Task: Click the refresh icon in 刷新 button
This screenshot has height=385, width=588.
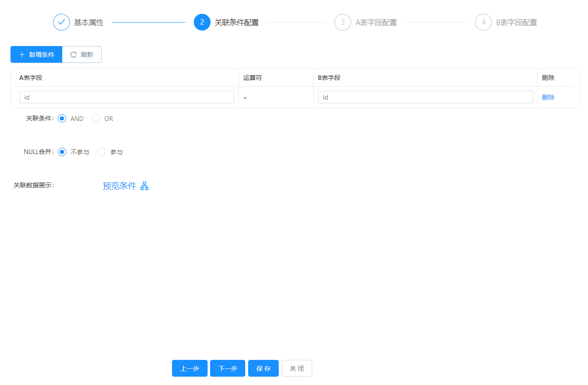Action: 73,55
